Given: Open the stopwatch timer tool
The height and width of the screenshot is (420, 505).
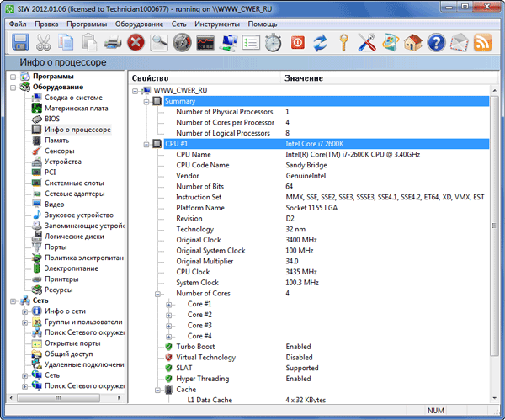Looking at the screenshot, I should coord(274,42).
